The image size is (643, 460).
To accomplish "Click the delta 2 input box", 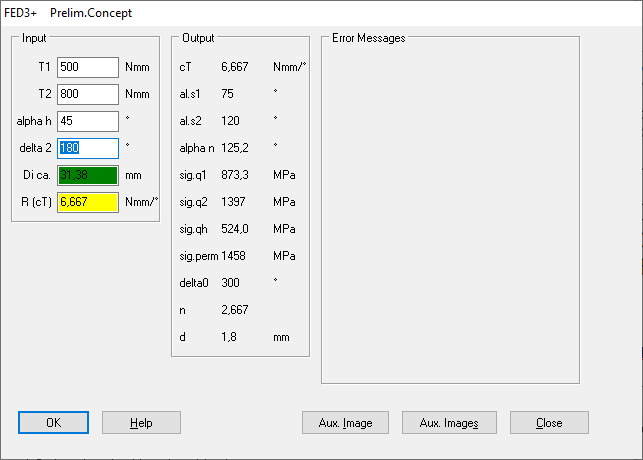I will click(88, 148).
